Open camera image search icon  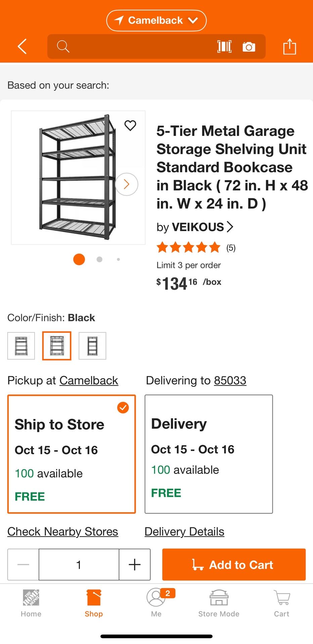coord(249,47)
